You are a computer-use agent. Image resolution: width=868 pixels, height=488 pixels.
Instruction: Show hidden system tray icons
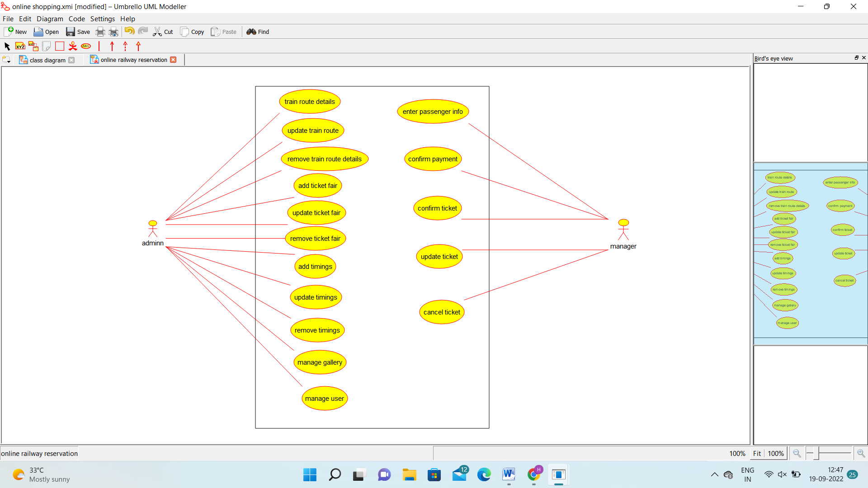(x=714, y=474)
